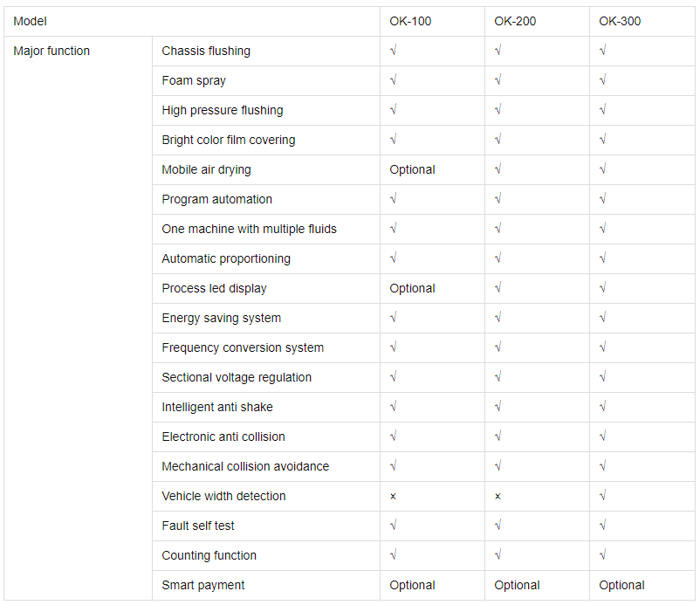Select the Bright color film covering label
The height and width of the screenshot is (605, 700).
[x=229, y=140]
